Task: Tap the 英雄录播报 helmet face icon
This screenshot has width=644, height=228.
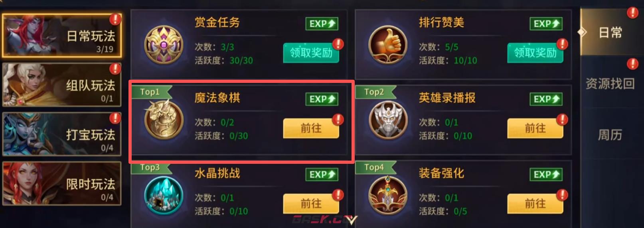Action: pyautogui.click(x=388, y=120)
